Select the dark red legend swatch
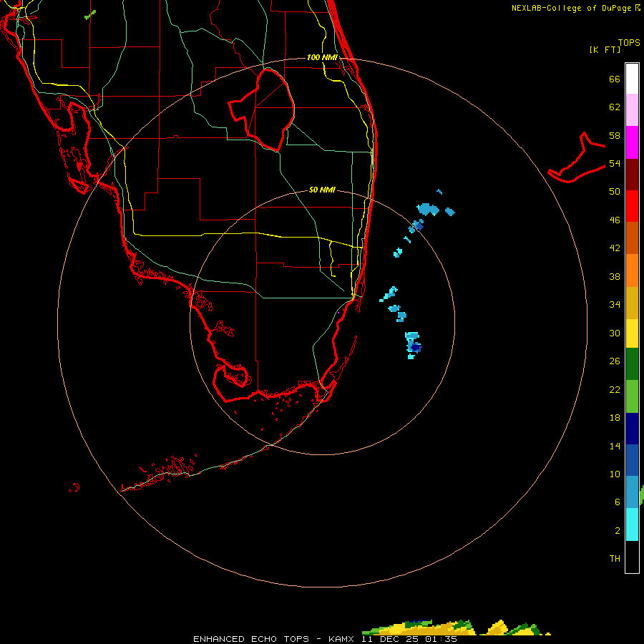 coord(632,175)
